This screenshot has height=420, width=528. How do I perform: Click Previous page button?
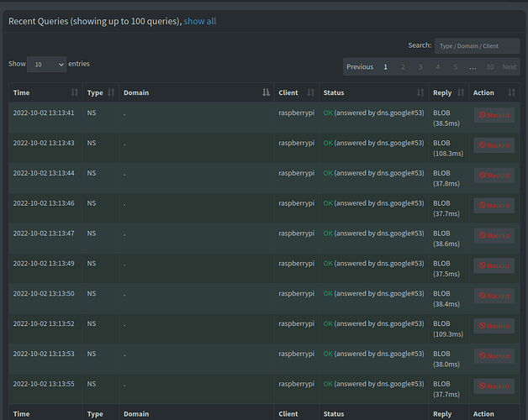coord(360,66)
